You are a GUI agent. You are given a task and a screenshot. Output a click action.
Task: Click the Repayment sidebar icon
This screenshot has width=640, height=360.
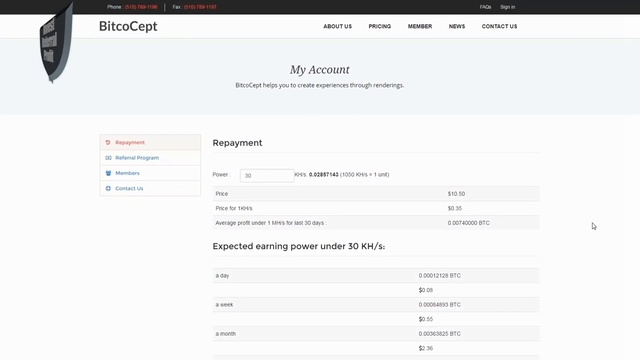click(x=108, y=142)
